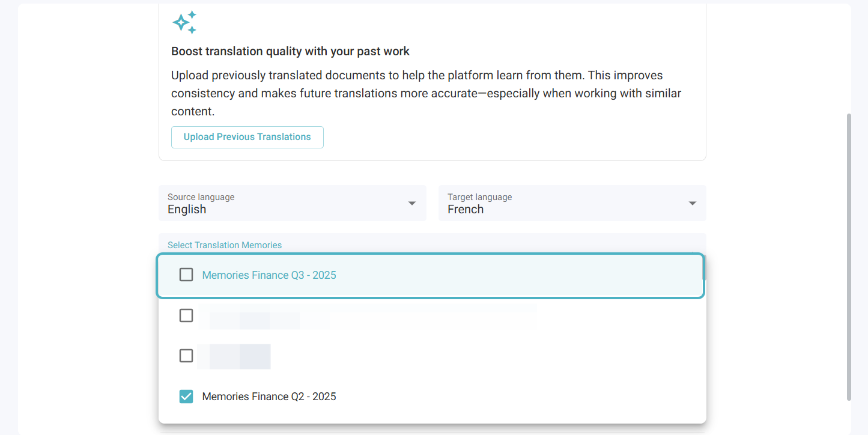This screenshot has height=435, width=868.
Task: Click the memory list's small scrollbar thumb
Action: pyautogui.click(x=703, y=268)
